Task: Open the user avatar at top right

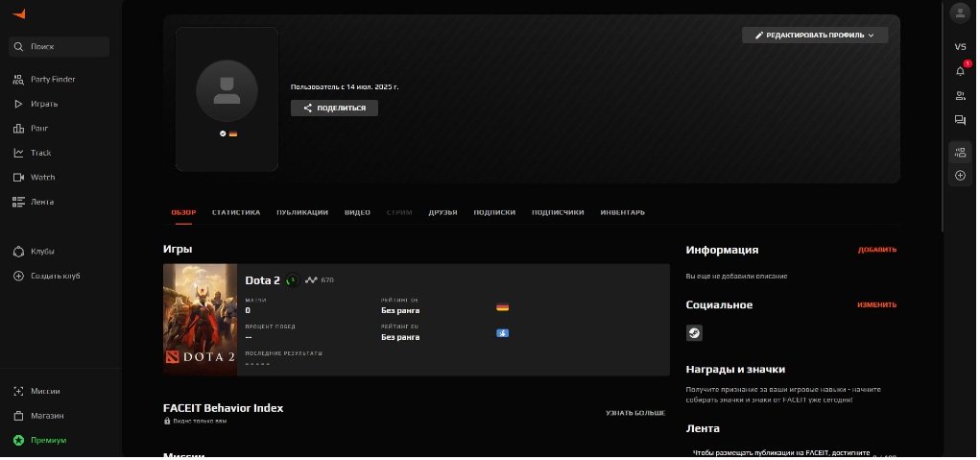Action: tap(959, 12)
